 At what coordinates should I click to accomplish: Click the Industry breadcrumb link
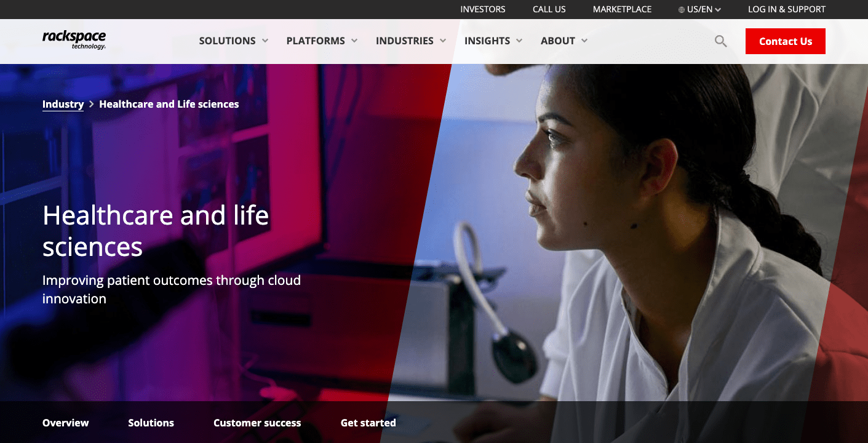(x=63, y=104)
